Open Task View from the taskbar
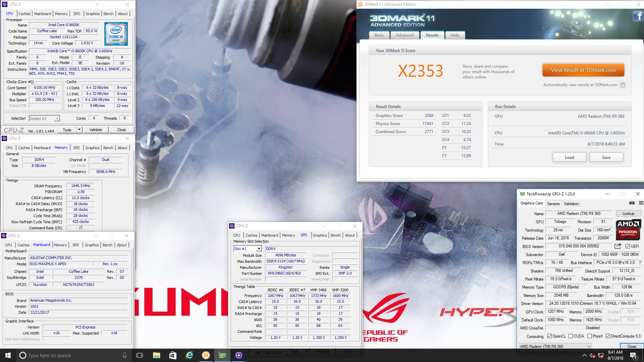The height and width of the screenshot is (362, 644). point(140,355)
